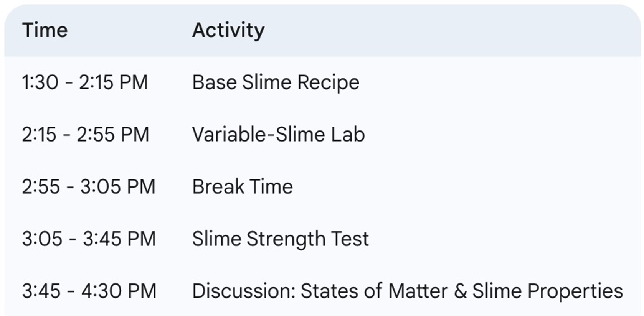Select the 1:30 - 2:15 PM time cell
This screenshot has height=316, width=644.
pyautogui.click(x=85, y=82)
